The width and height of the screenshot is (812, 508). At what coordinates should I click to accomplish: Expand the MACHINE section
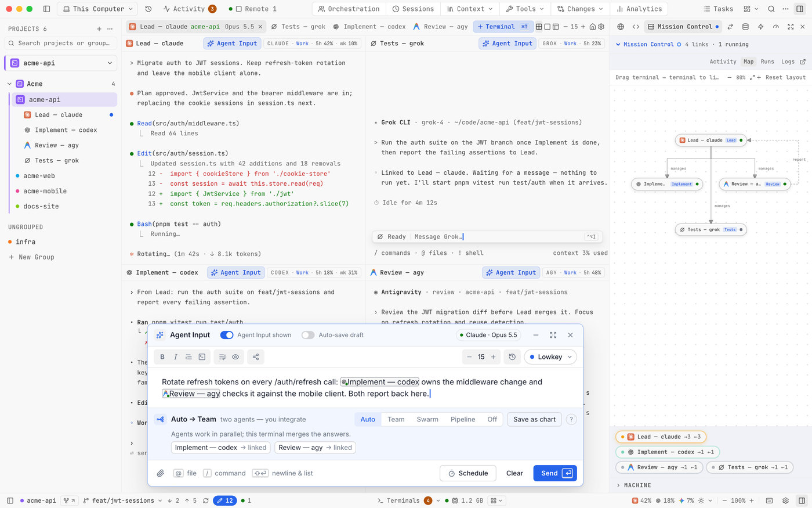pyautogui.click(x=634, y=485)
